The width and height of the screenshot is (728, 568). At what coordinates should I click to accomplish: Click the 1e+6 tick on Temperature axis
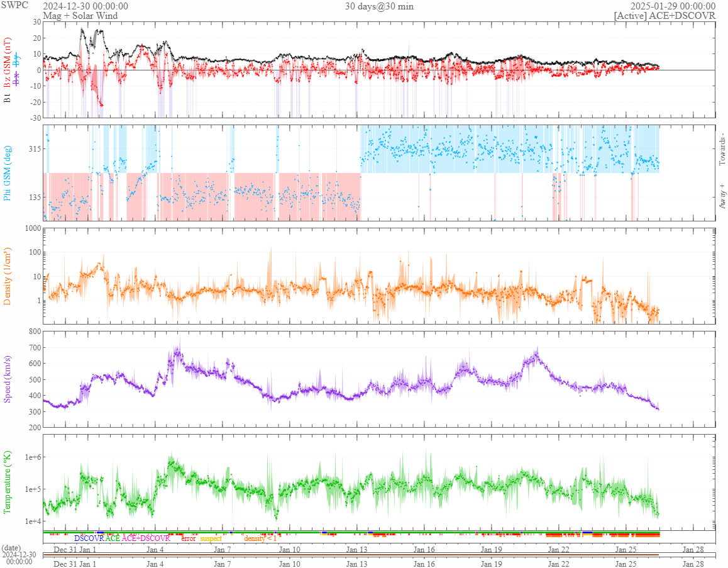point(33,457)
